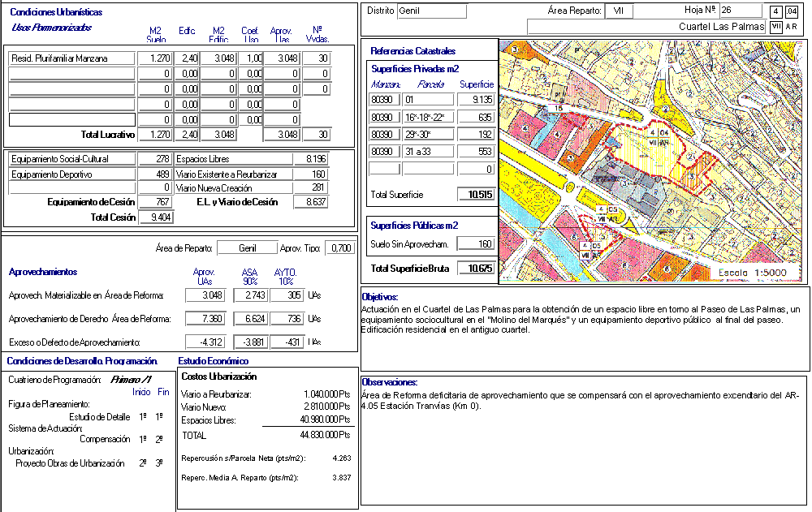The width and height of the screenshot is (812, 512).
Task: Click the cadastral map image
Action: click(652, 161)
